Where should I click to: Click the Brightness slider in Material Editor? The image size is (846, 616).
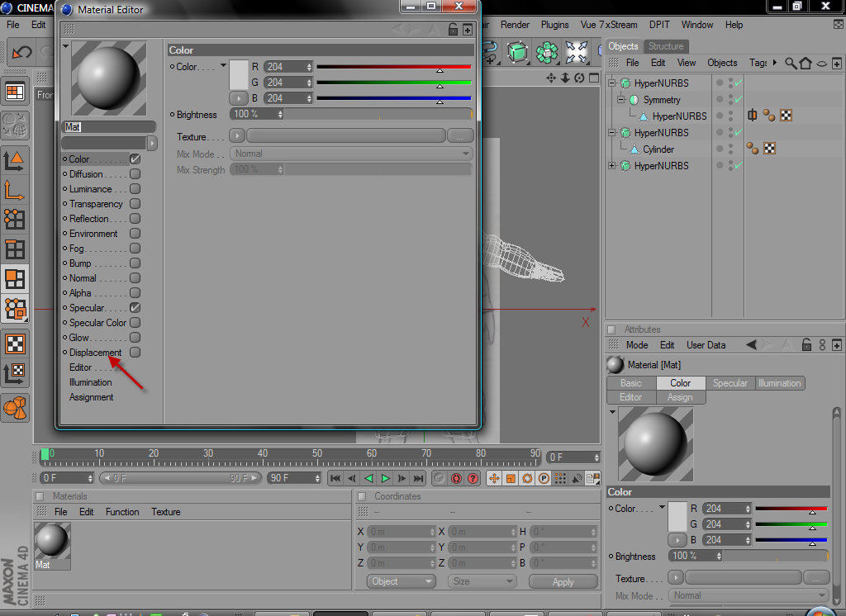point(378,114)
